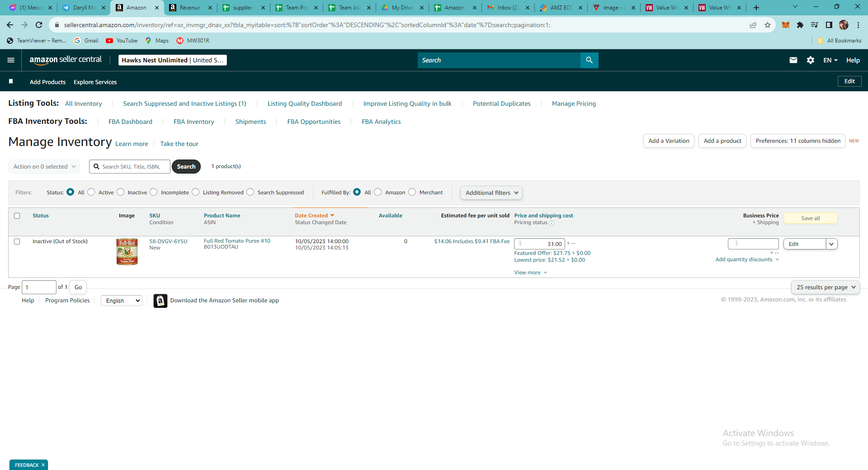Expand Add quantity discounts

[747, 259]
